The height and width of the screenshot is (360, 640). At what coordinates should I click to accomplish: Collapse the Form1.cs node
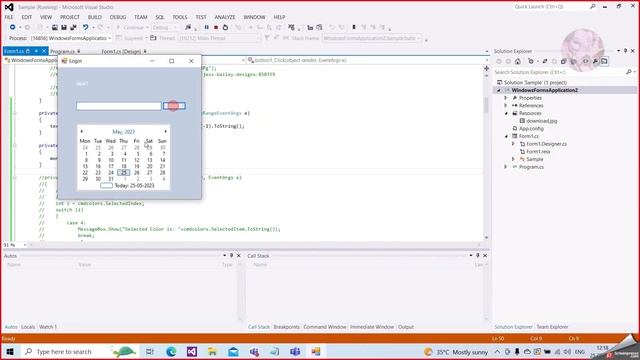pyautogui.click(x=507, y=136)
